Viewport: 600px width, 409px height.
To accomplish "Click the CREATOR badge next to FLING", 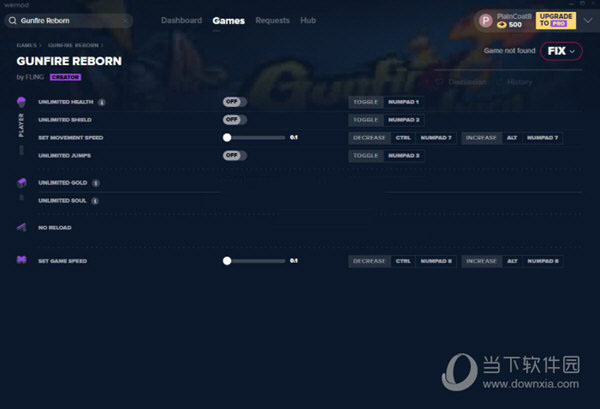I will (65, 77).
